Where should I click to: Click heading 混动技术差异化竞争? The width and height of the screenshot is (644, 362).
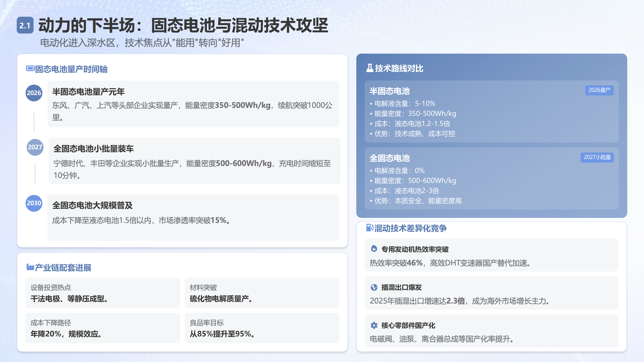tap(411, 228)
